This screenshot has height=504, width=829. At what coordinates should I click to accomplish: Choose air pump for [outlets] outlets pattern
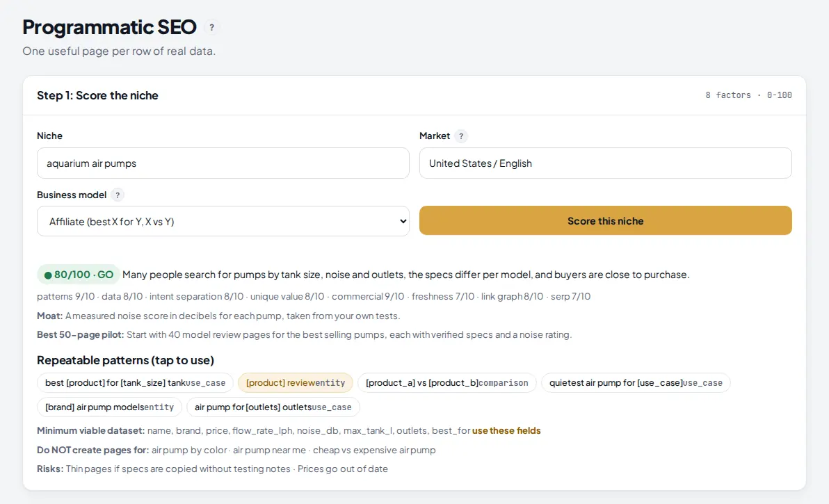click(273, 407)
